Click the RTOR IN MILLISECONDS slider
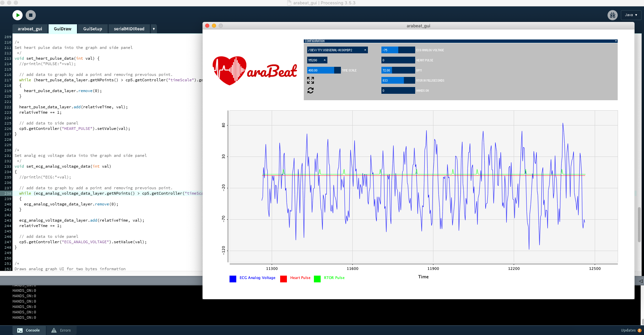644x335 pixels. (x=398, y=80)
